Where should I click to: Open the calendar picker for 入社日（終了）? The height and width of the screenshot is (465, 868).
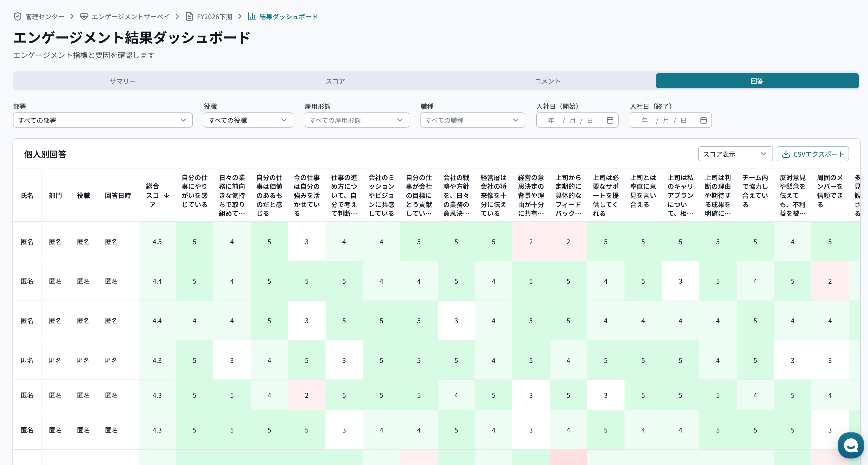pyautogui.click(x=704, y=120)
